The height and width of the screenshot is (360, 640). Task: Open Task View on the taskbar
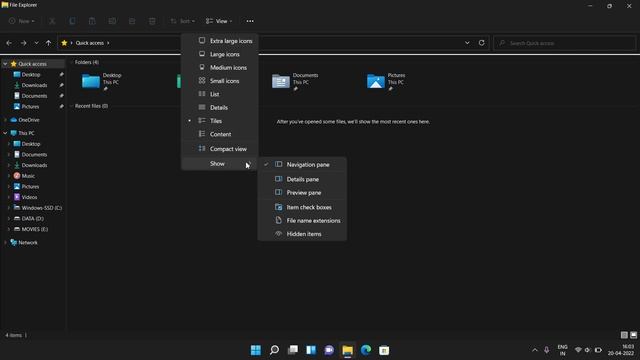click(293, 350)
